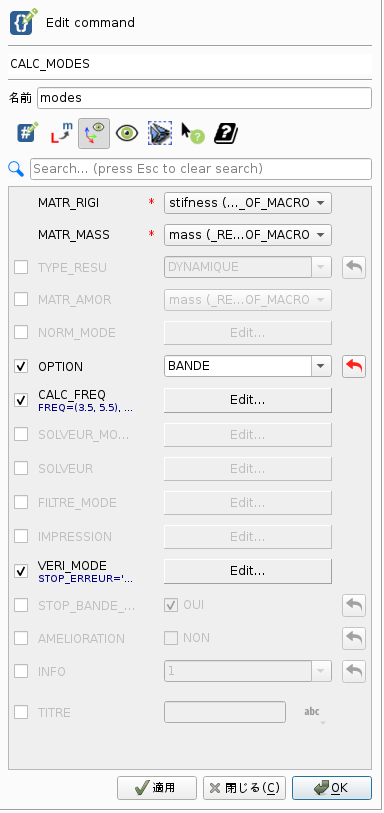Reset OPTION value with red arrow

354,367
